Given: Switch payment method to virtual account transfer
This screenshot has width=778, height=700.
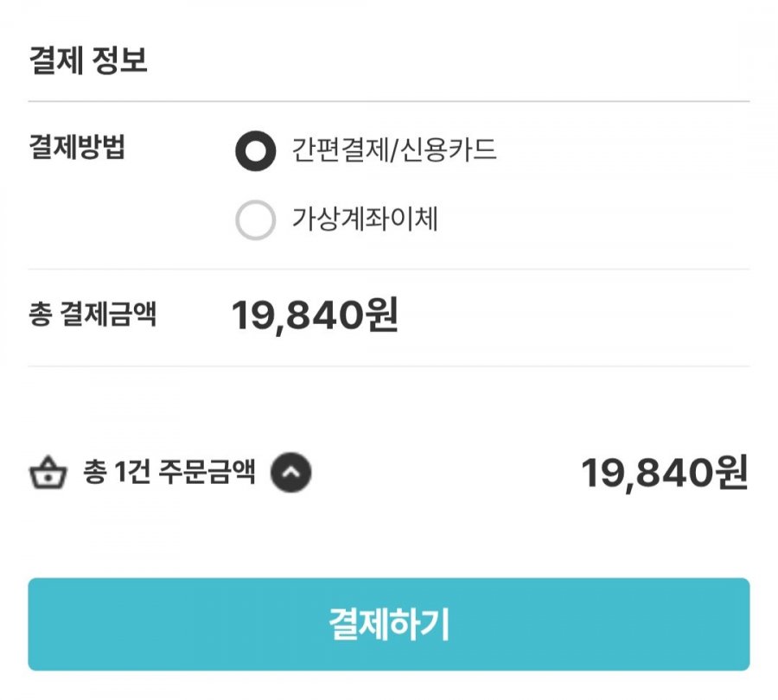Looking at the screenshot, I should pyautogui.click(x=256, y=220).
